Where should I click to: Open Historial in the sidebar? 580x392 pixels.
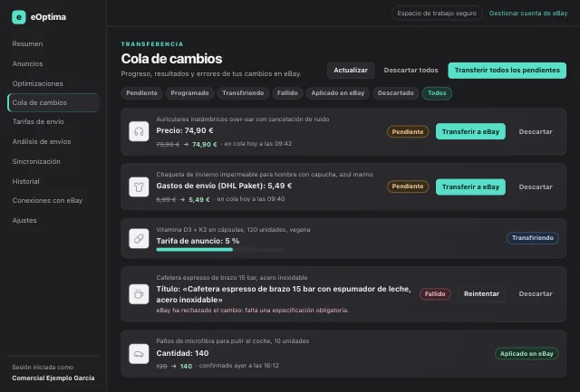tap(25, 181)
